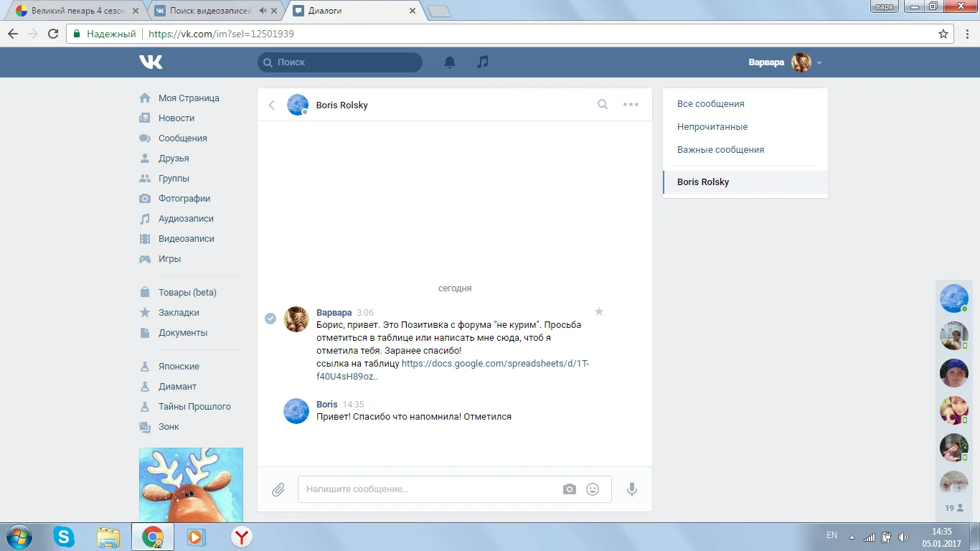This screenshot has width=980, height=551.
Task: Mark Варвара's message as important with star
Action: 599,311
